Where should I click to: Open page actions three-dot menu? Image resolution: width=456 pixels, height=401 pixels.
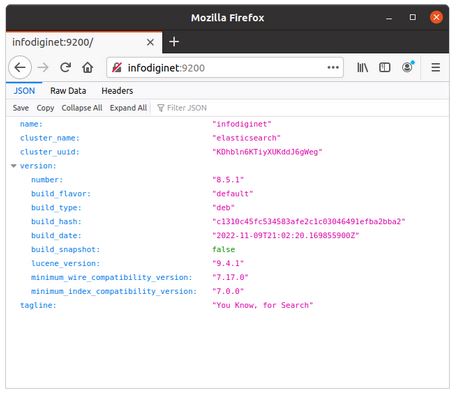pyautogui.click(x=333, y=68)
